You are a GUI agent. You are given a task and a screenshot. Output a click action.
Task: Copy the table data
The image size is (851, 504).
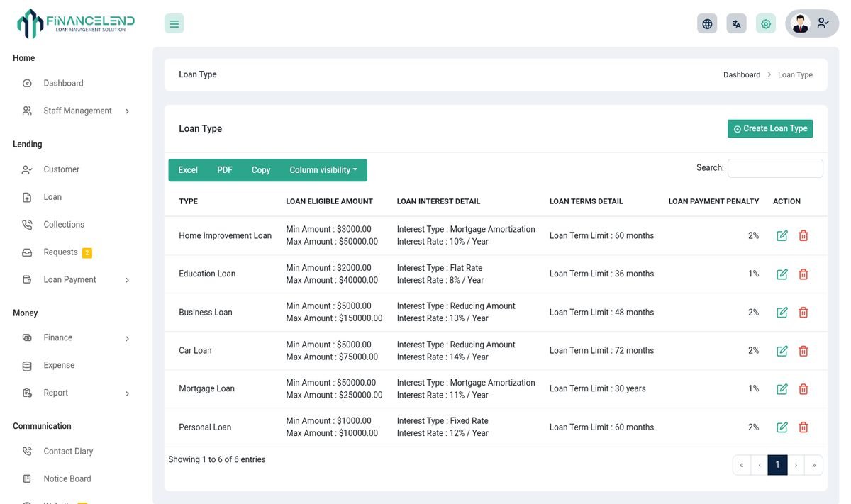261,170
